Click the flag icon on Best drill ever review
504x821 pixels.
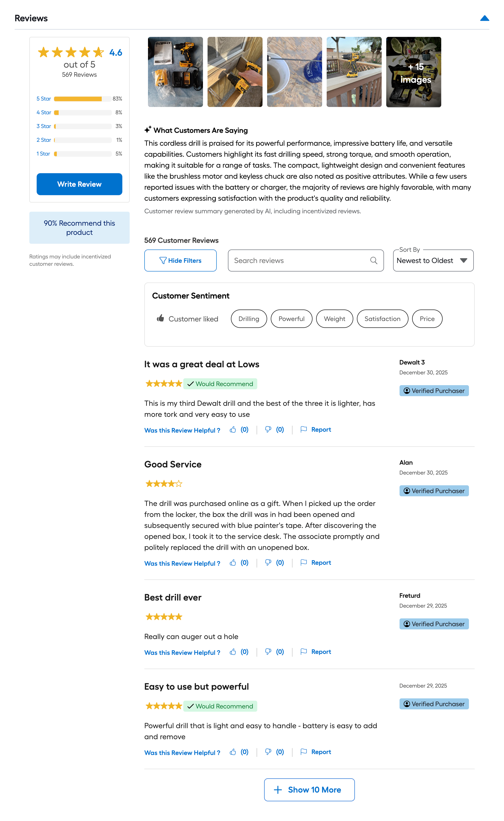point(304,652)
